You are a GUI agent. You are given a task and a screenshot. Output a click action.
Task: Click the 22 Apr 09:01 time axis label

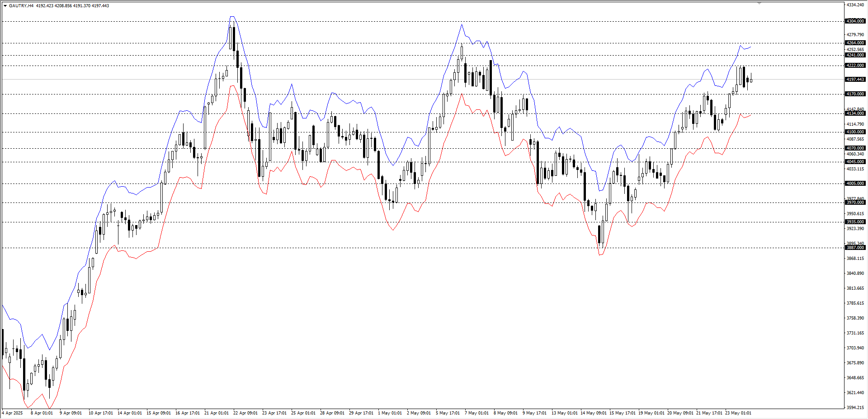click(245, 413)
